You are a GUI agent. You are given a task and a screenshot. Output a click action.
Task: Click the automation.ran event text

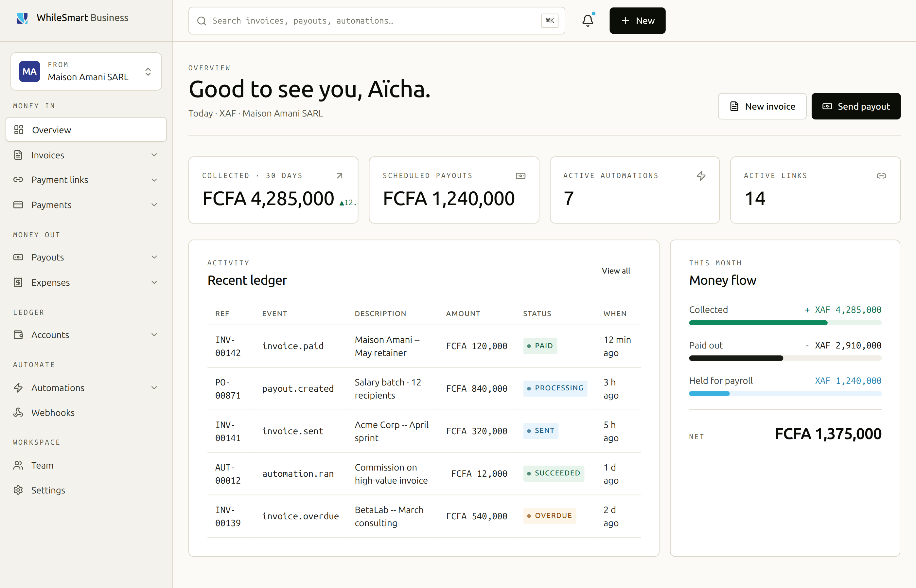(298, 474)
